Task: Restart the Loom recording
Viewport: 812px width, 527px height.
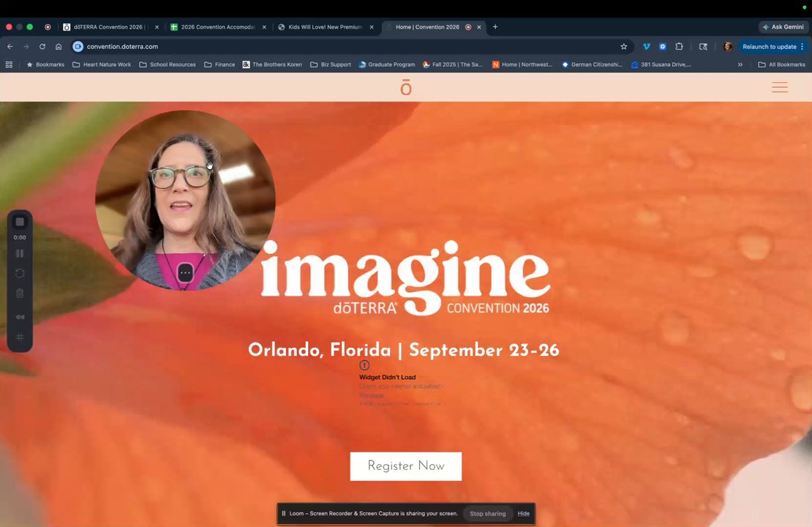Action: tap(20, 273)
